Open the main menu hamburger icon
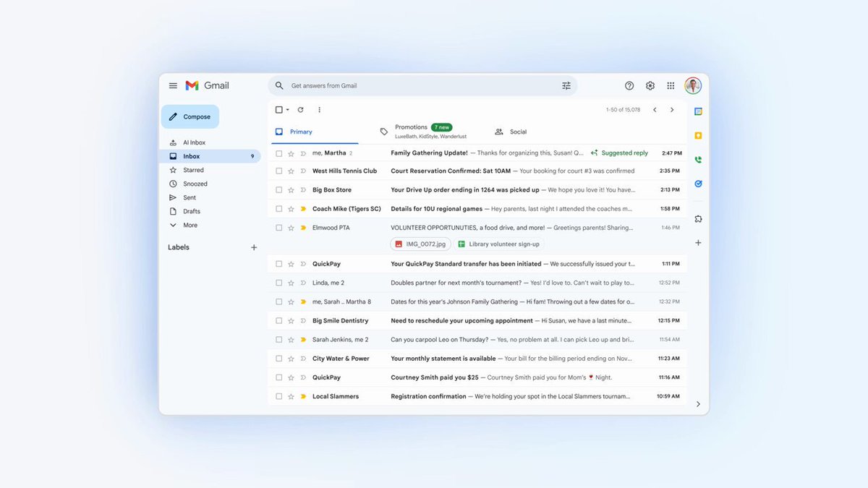868x488 pixels. [x=173, y=85]
